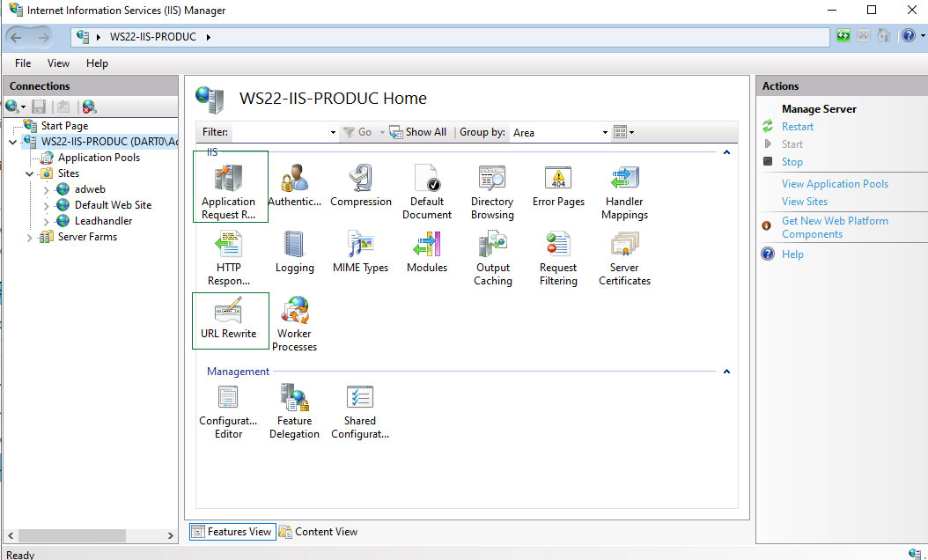Click Restart in Actions panel

(x=797, y=127)
